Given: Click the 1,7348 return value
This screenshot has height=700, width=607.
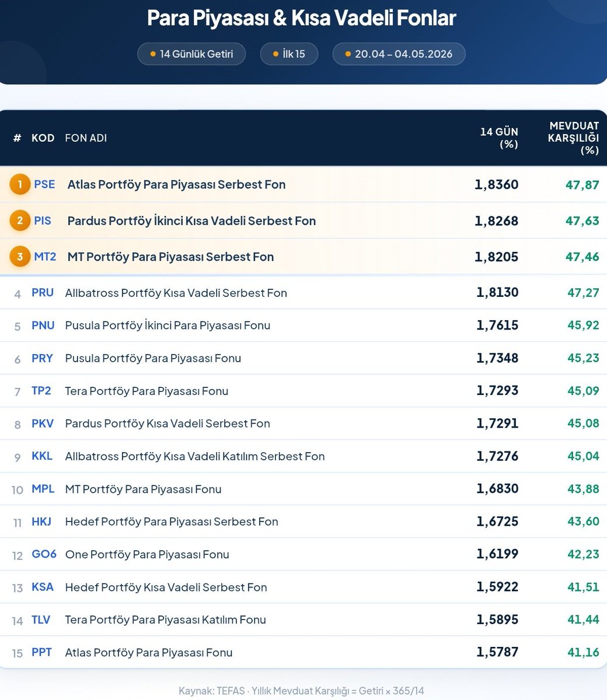Looking at the screenshot, I should click(x=497, y=358).
